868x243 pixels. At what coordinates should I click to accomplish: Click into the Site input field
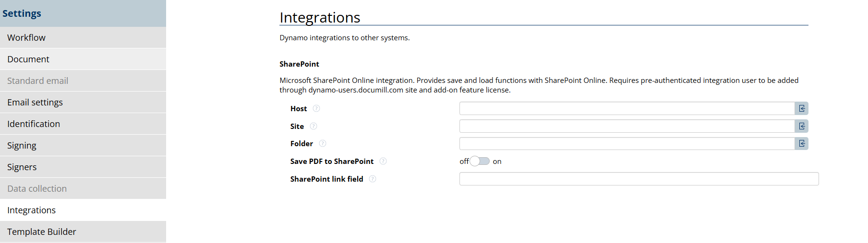(627, 127)
